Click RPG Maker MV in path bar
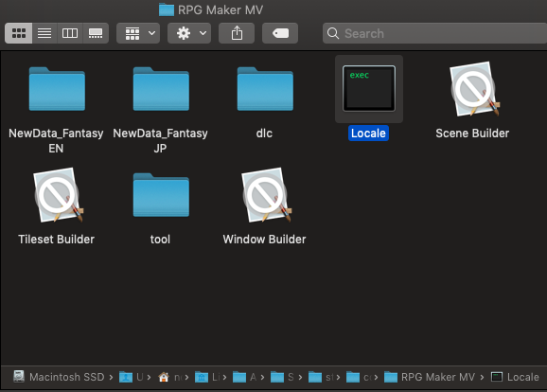Screen dimensions: 547x392 [x=430, y=377]
